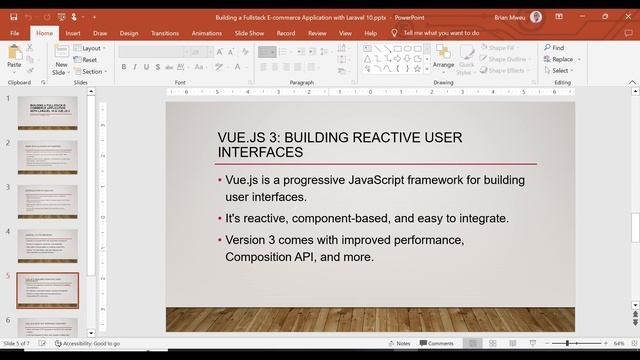The width and height of the screenshot is (640, 360).
Task: Click the zoom in plus button
Action: [x=606, y=343]
